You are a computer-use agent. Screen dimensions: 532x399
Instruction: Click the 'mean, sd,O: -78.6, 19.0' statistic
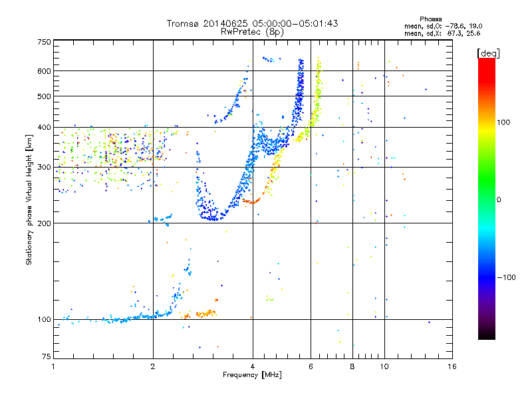coord(443,26)
